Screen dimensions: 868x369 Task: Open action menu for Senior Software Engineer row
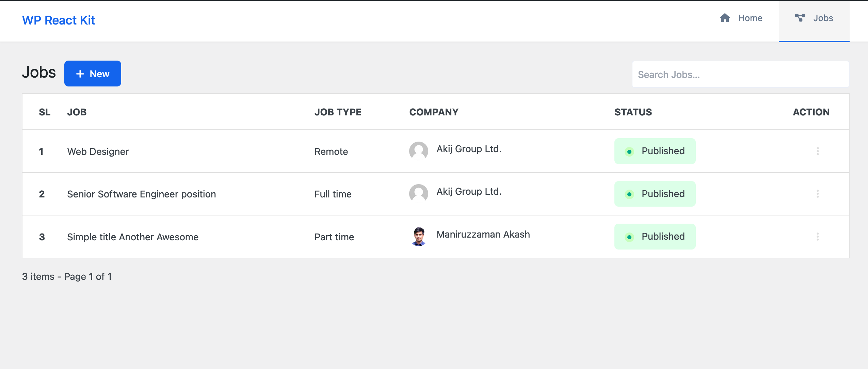pyautogui.click(x=818, y=194)
